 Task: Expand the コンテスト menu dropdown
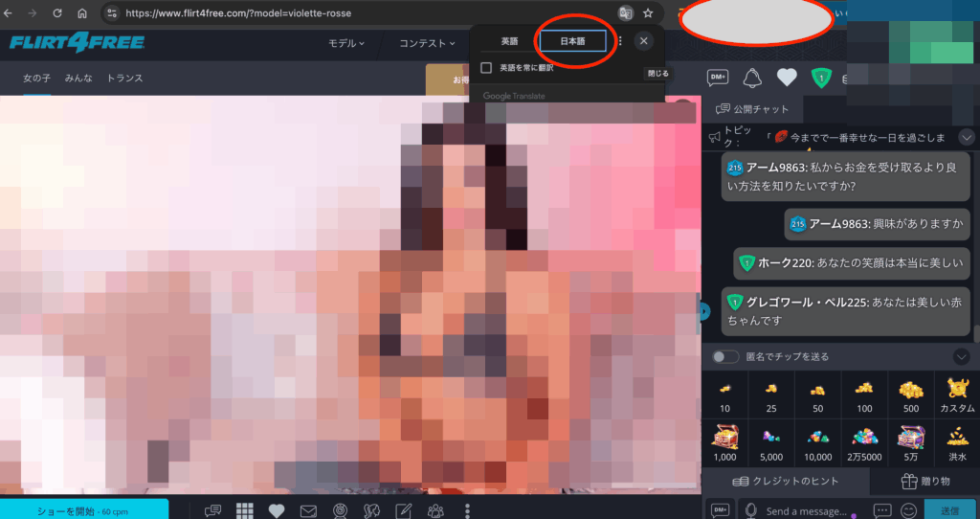coord(427,42)
